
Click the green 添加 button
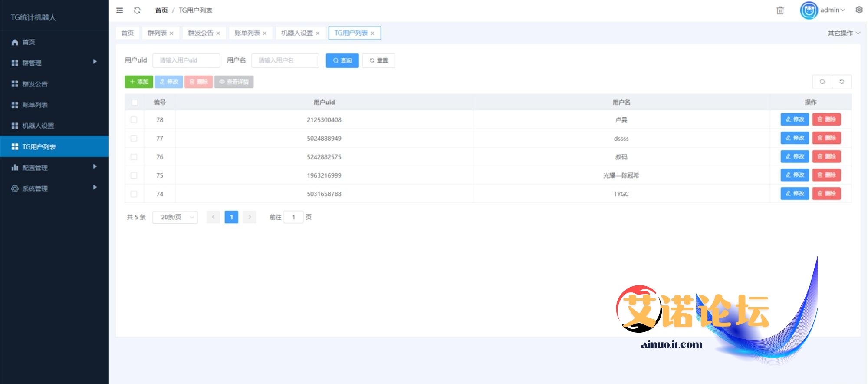pos(139,82)
